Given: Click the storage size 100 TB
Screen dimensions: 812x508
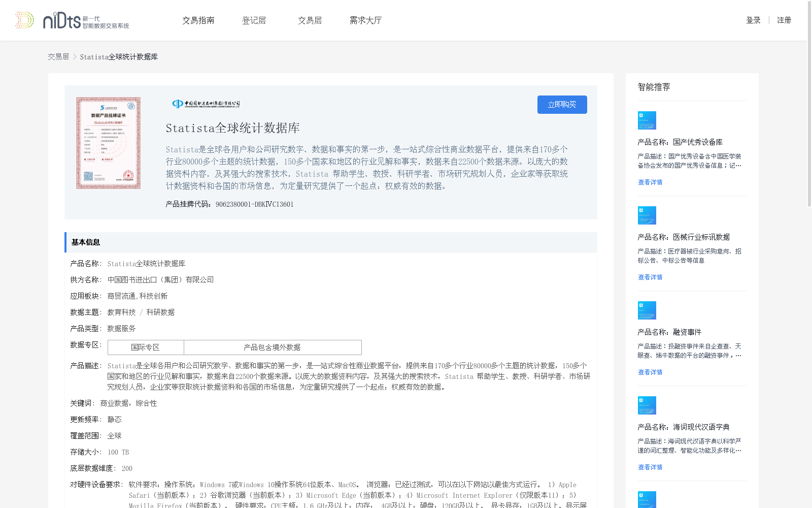Looking at the screenshot, I should (118, 452).
